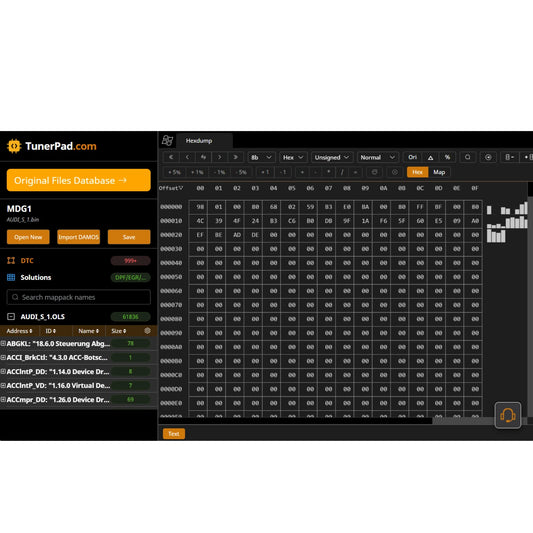Viewport: 533px width, 533px height.
Task: Click the plus operator button
Action: pyautogui.click(x=302, y=172)
